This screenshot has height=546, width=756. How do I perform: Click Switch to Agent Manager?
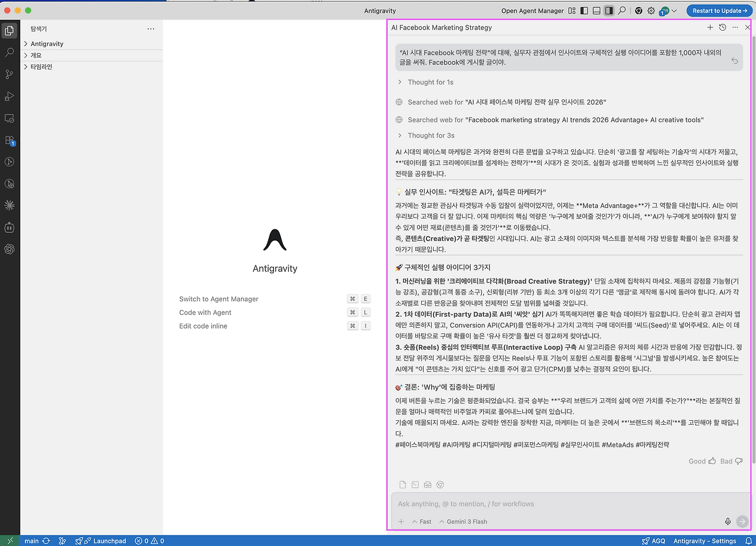pyautogui.click(x=219, y=299)
